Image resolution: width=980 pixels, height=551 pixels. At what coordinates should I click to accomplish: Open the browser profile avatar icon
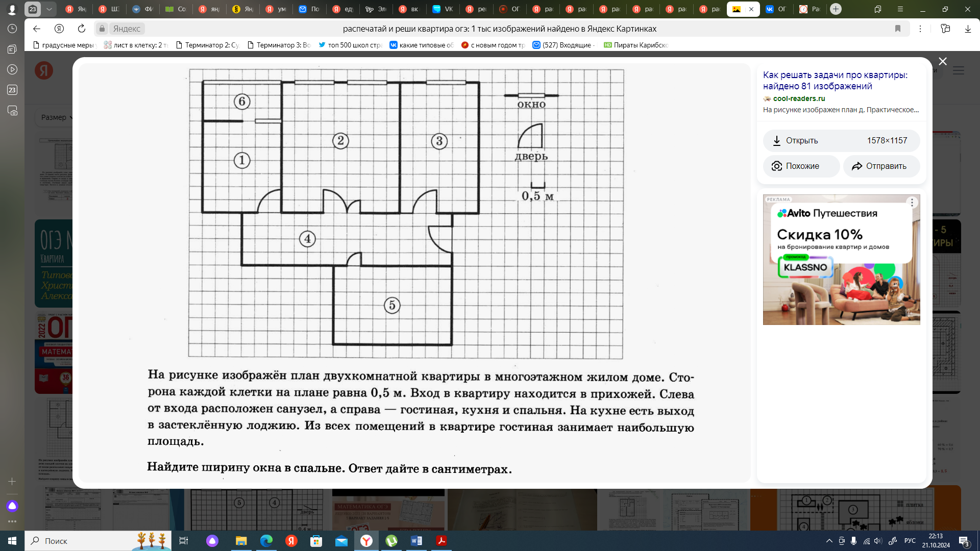click(x=12, y=9)
